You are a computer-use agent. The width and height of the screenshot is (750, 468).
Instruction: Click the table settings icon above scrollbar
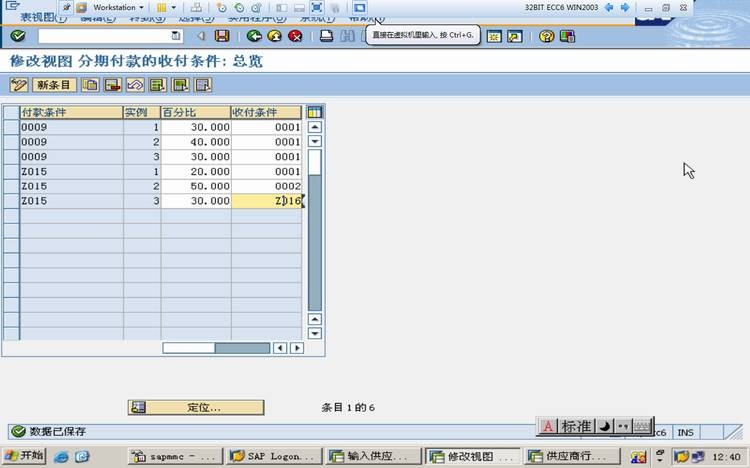point(314,112)
